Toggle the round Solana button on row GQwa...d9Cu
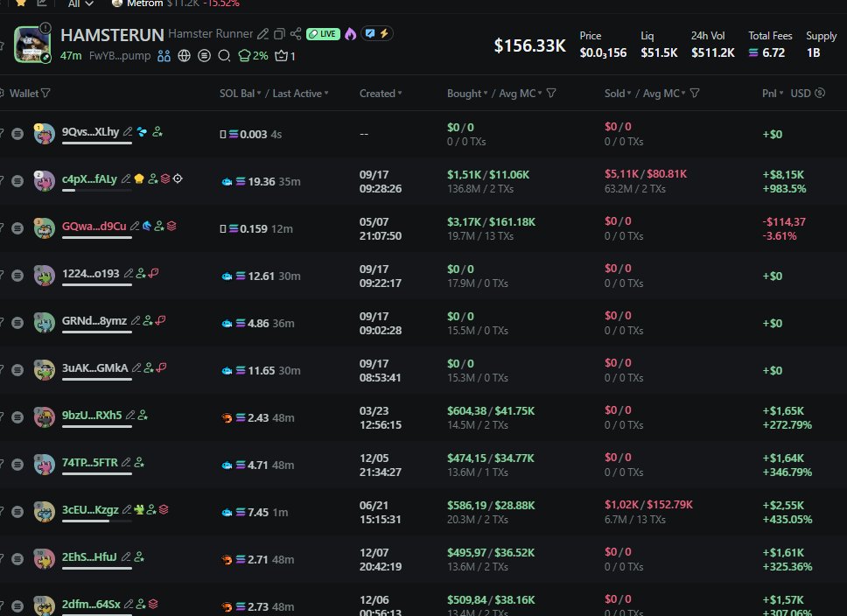847x616 pixels. [17, 228]
